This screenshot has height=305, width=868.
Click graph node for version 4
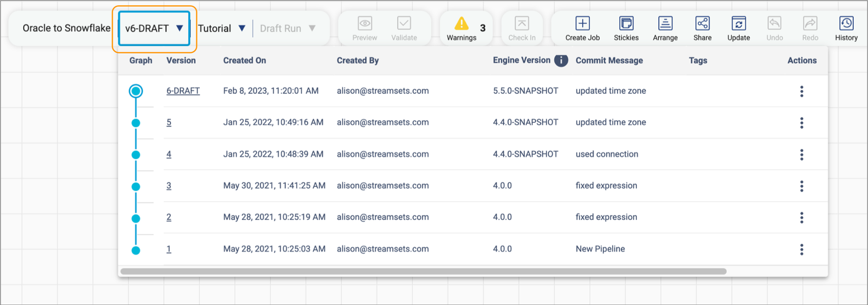pyautogui.click(x=136, y=155)
